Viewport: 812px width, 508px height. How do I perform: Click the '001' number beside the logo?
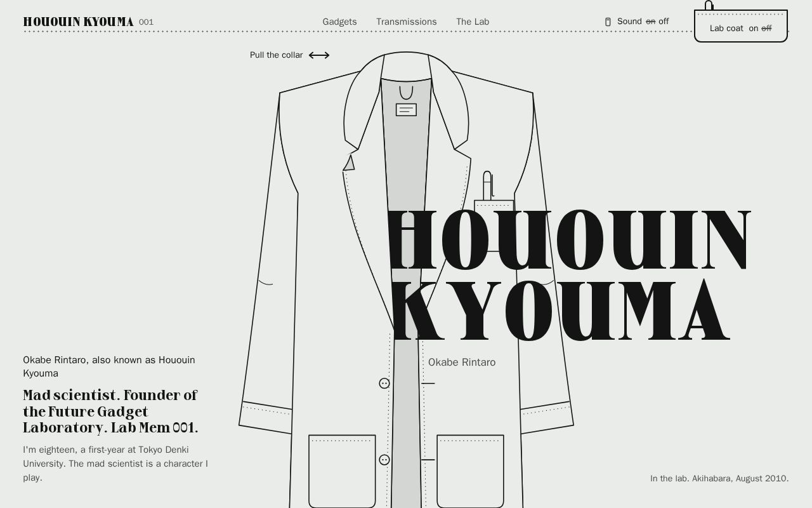[146, 22]
